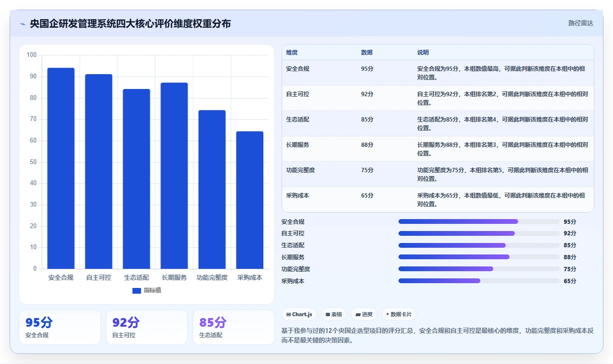
Task: Click 自主可控 x-axis label under chart
Action: click(99, 277)
